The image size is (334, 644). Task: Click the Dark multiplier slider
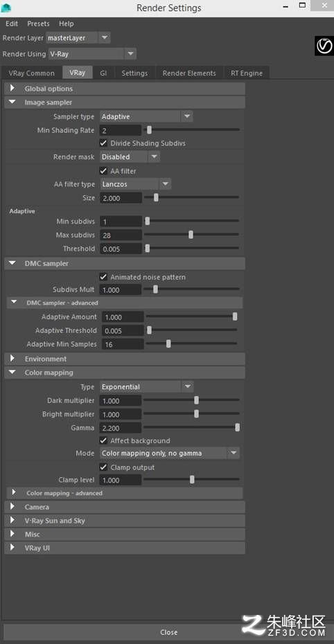click(191, 400)
